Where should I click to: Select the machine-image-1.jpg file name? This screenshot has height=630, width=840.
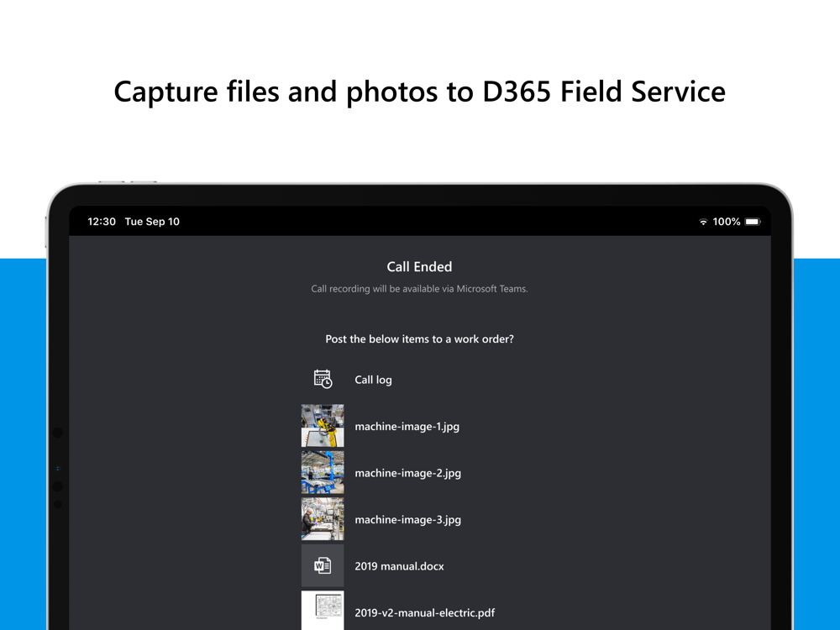407,427
